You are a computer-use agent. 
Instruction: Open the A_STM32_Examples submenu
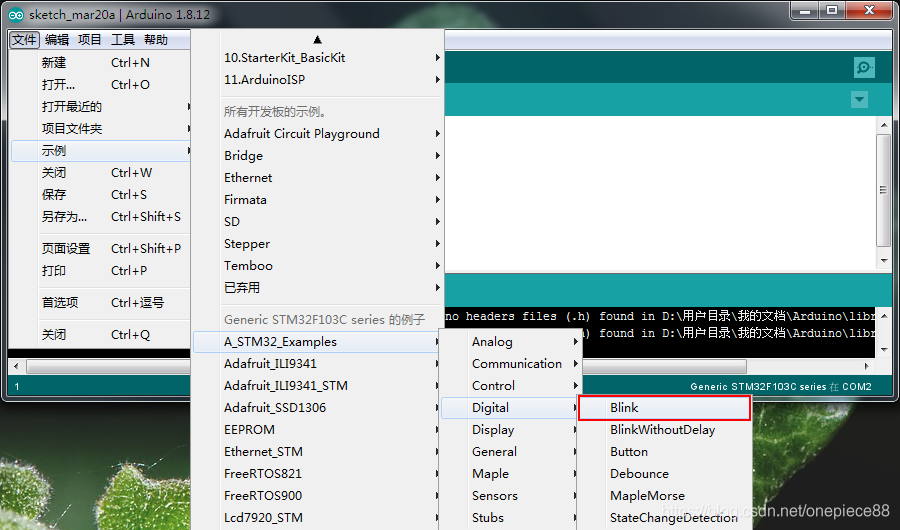(x=317, y=342)
